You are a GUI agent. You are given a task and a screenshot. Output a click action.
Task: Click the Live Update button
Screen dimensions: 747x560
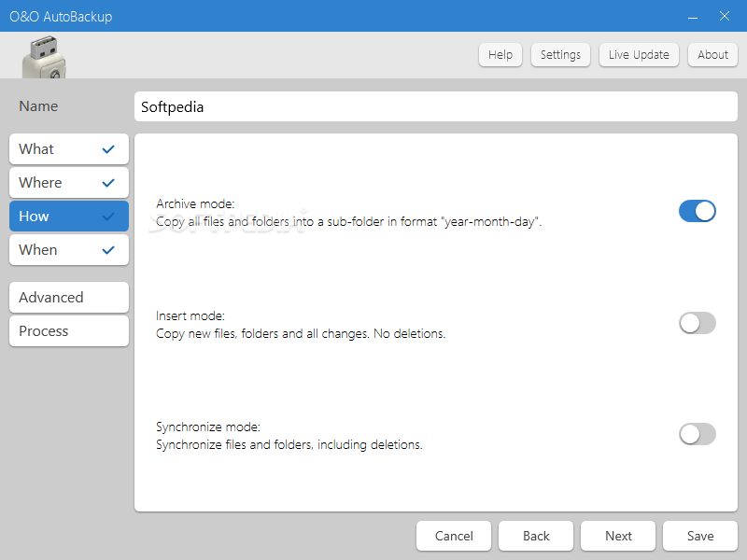click(x=639, y=55)
